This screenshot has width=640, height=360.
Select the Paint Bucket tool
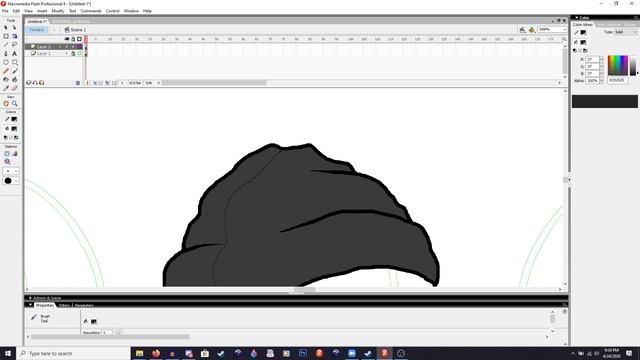click(15, 80)
